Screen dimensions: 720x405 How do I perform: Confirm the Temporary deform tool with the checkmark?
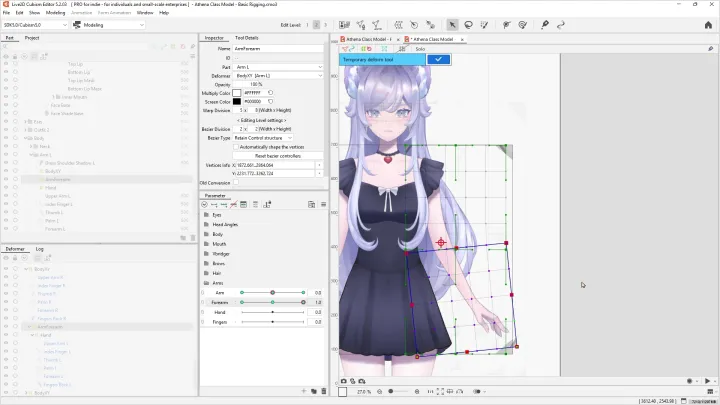click(x=439, y=59)
